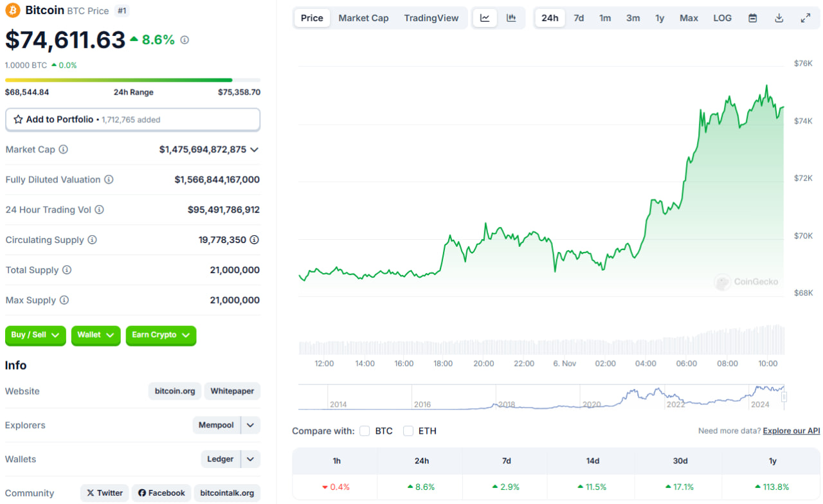Select 3m time range
Screen dimensions: 823x504
(x=633, y=18)
